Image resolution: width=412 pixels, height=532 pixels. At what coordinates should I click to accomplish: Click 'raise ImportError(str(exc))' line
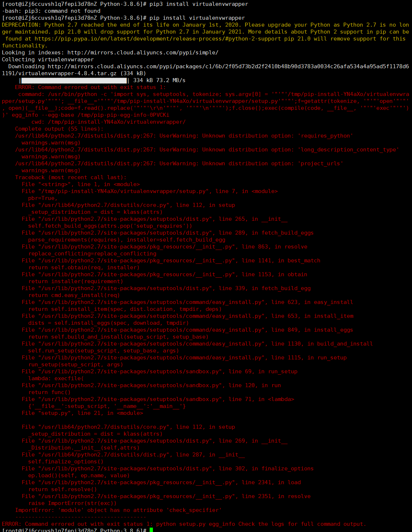tap(72, 503)
